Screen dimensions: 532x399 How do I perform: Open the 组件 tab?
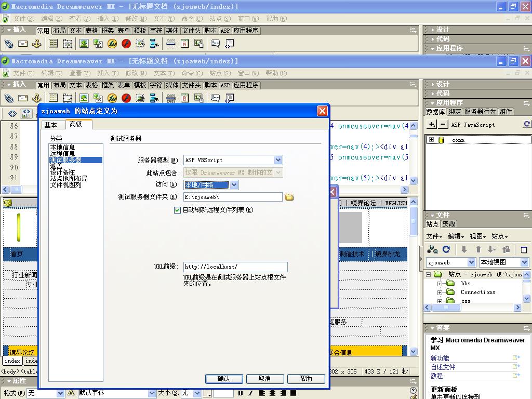coord(506,112)
